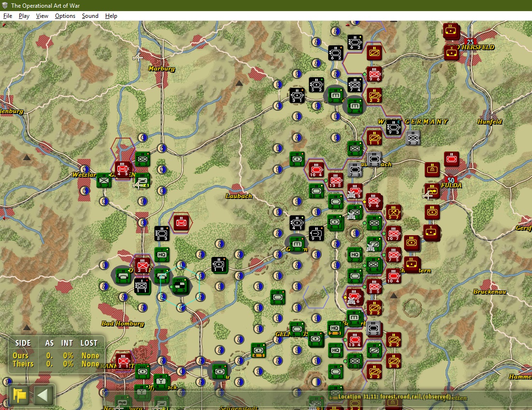
Task: Select red infantry unit 4-3 at Giessen
Action: 123,170
